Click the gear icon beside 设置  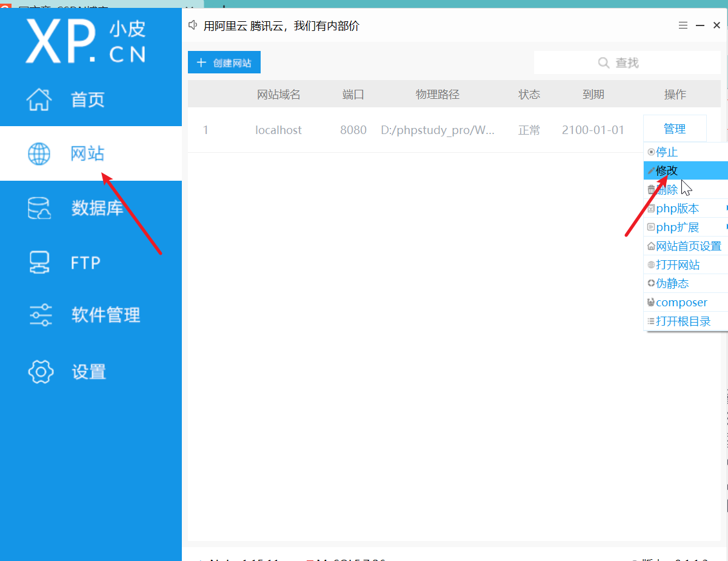pos(41,371)
